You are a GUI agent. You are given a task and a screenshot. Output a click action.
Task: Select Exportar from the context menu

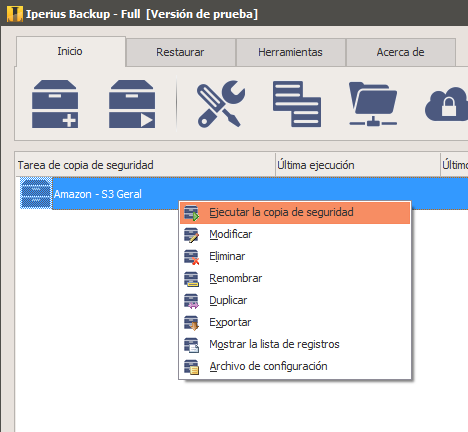[295, 322]
